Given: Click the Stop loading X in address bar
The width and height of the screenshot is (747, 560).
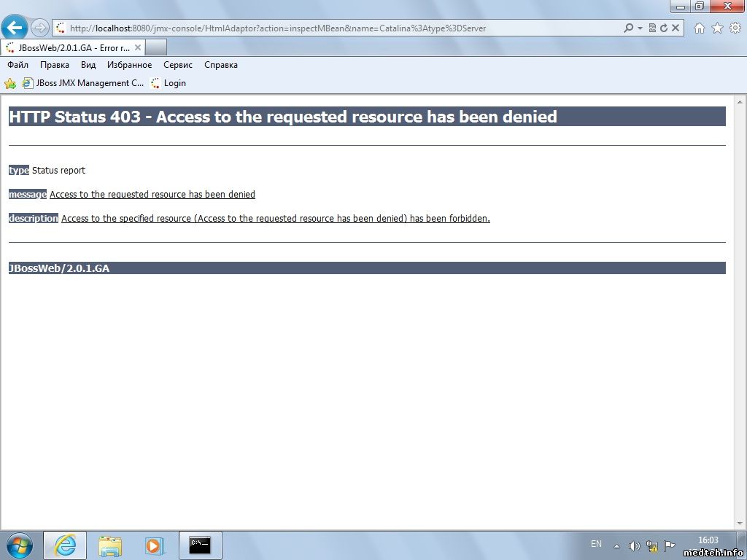Looking at the screenshot, I should click(676, 28).
